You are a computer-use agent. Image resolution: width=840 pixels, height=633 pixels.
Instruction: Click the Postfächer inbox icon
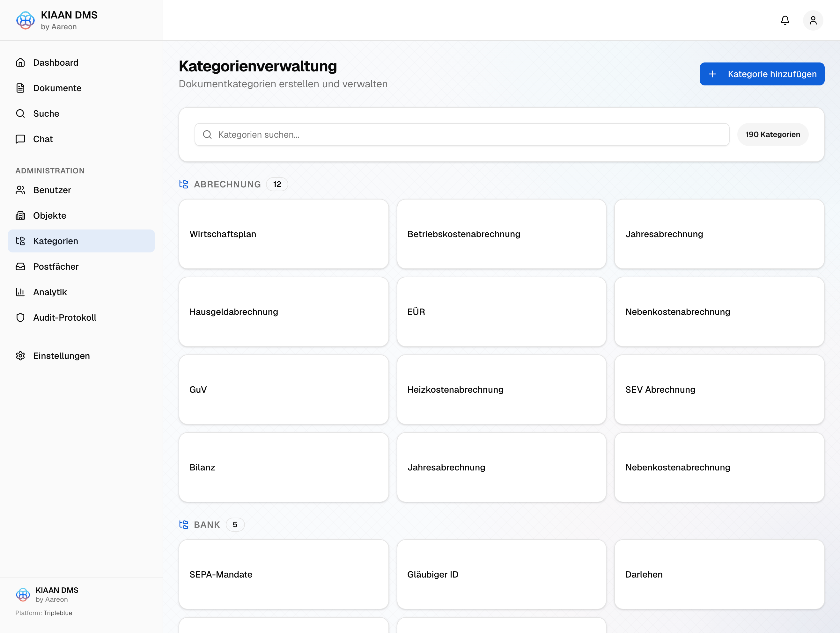20,266
